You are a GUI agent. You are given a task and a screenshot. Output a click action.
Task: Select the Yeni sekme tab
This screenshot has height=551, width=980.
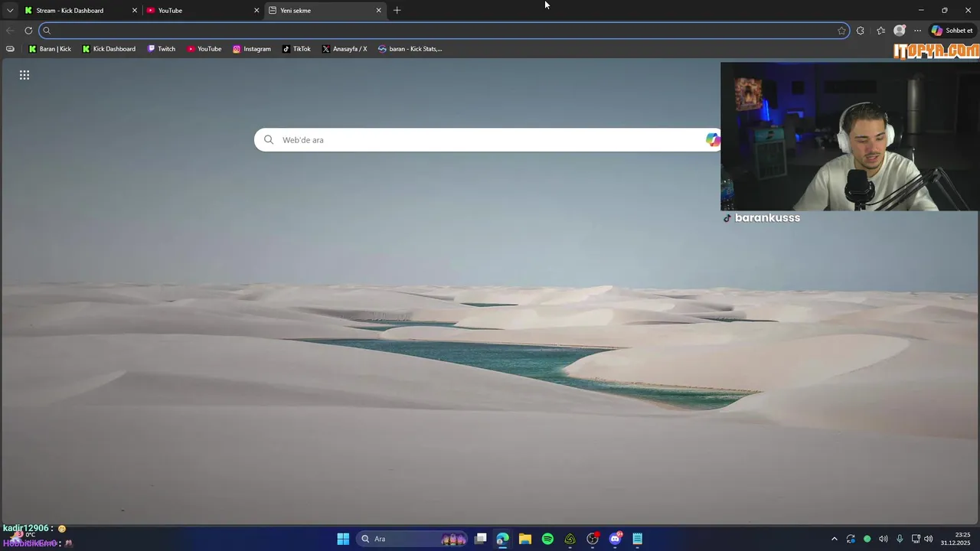click(325, 11)
